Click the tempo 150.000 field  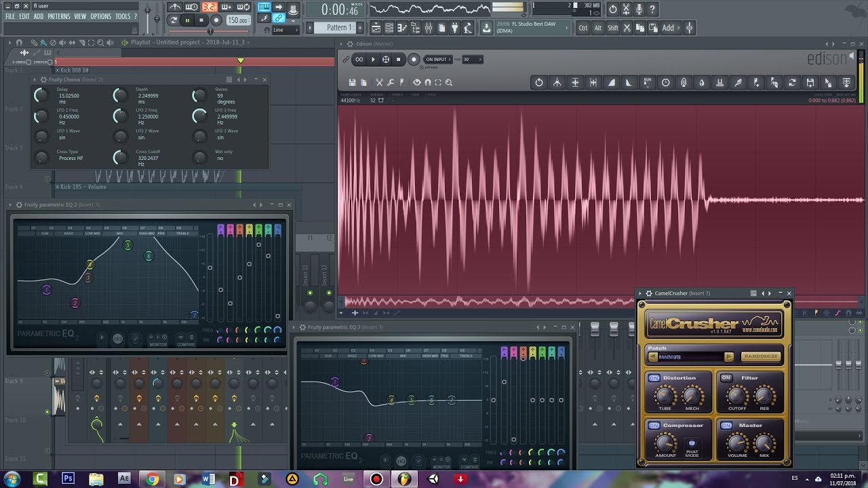[237, 20]
